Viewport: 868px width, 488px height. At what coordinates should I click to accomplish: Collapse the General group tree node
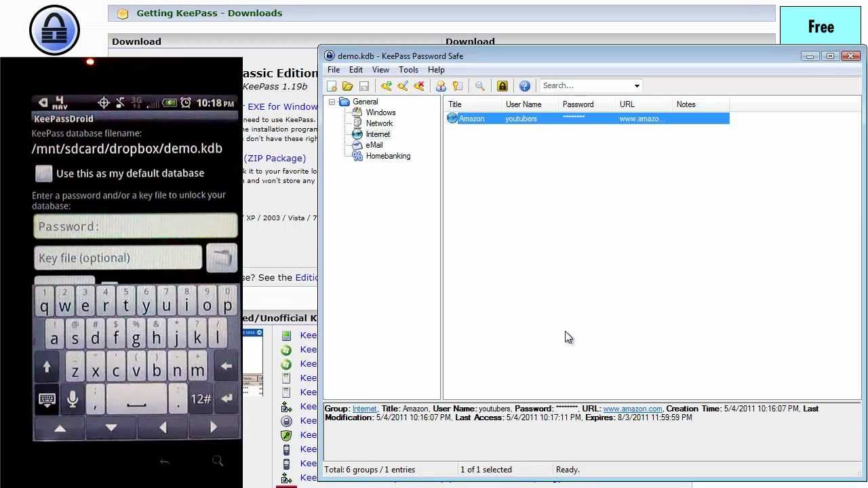(x=332, y=102)
